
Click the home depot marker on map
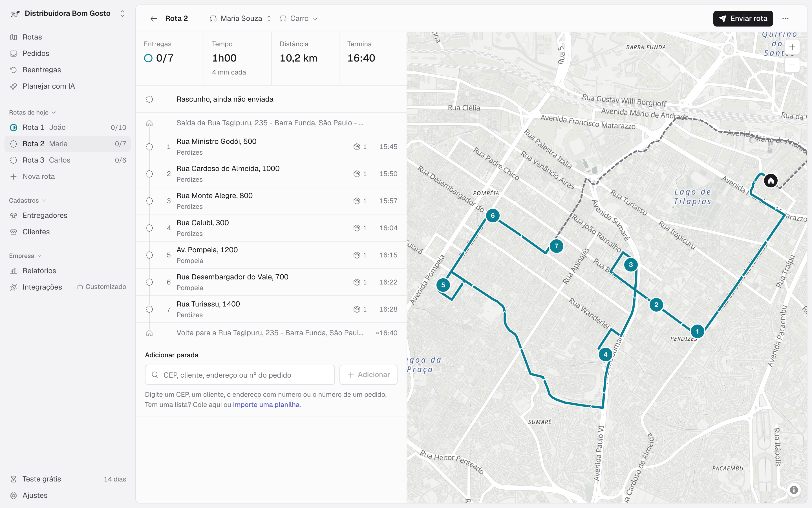[771, 181]
